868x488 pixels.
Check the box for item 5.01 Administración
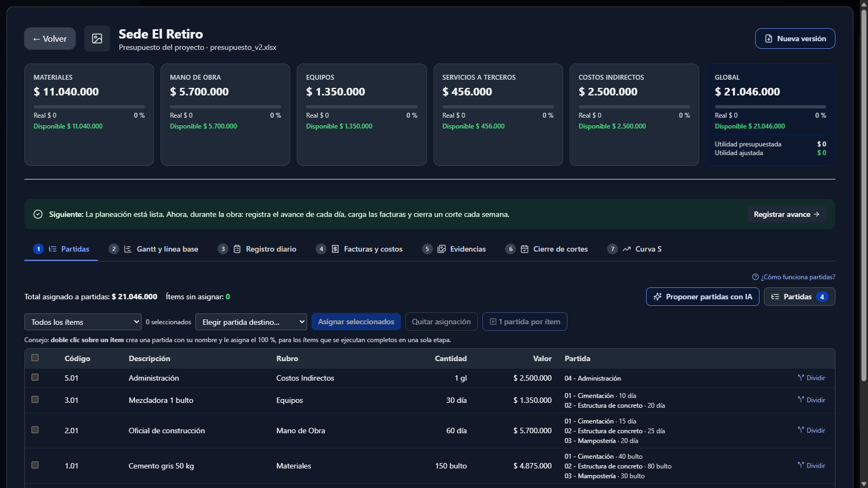click(35, 377)
